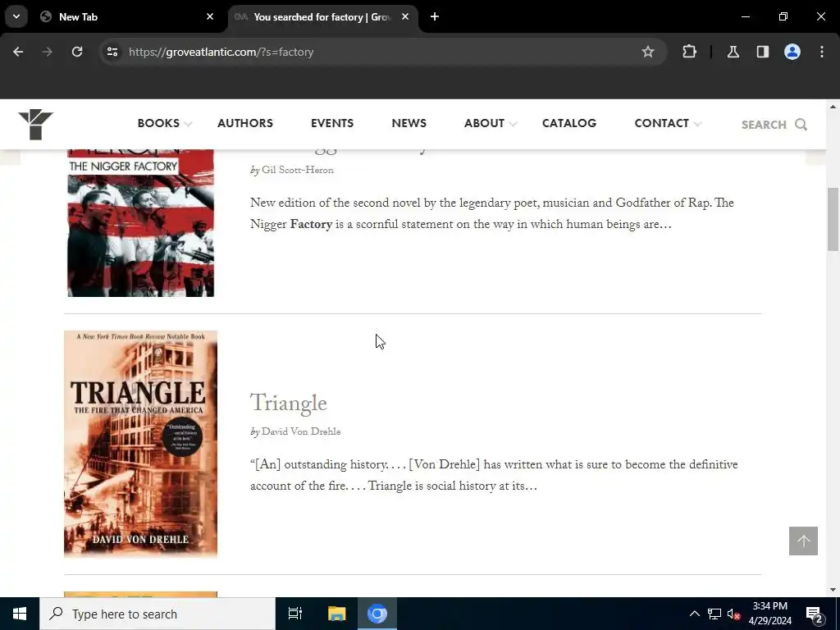Click the SEARCH text in site header

click(764, 125)
